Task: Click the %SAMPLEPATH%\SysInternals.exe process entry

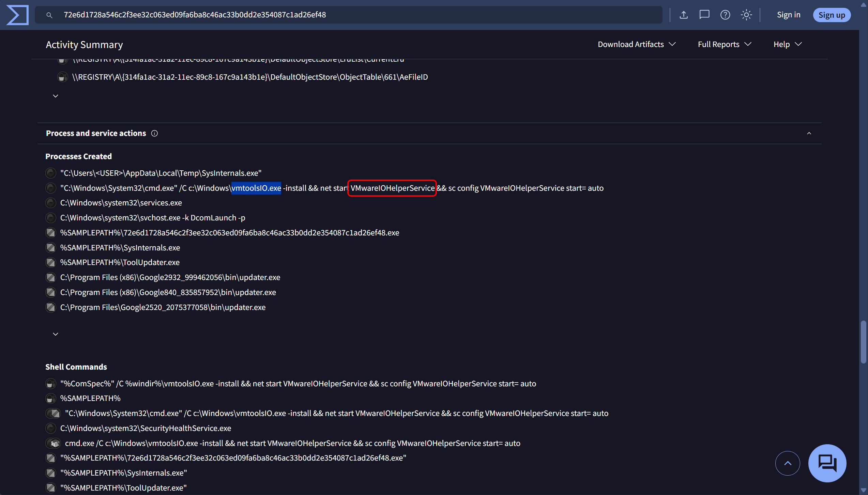Action: coord(120,248)
